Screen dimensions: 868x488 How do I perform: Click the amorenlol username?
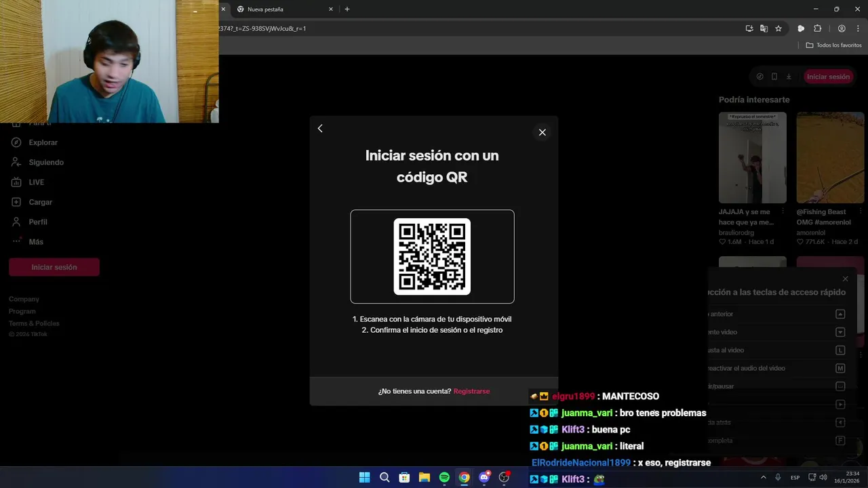(811, 232)
